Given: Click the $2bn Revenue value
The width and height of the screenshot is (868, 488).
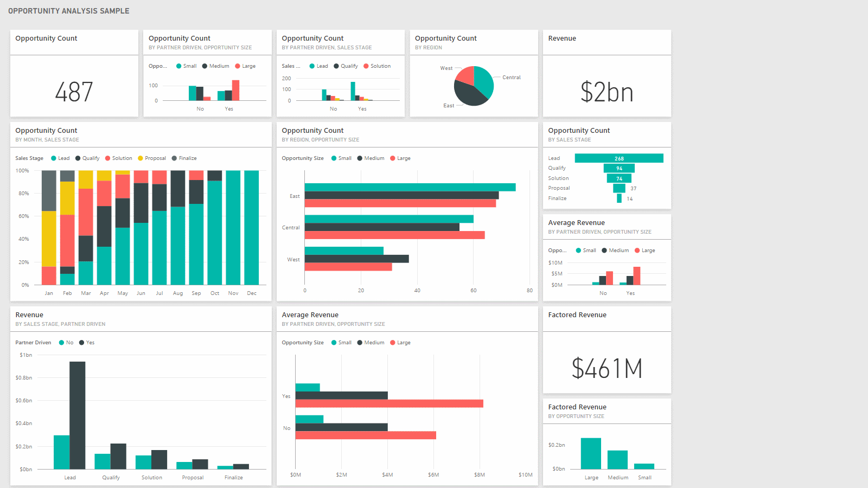Looking at the screenshot, I should [x=607, y=92].
